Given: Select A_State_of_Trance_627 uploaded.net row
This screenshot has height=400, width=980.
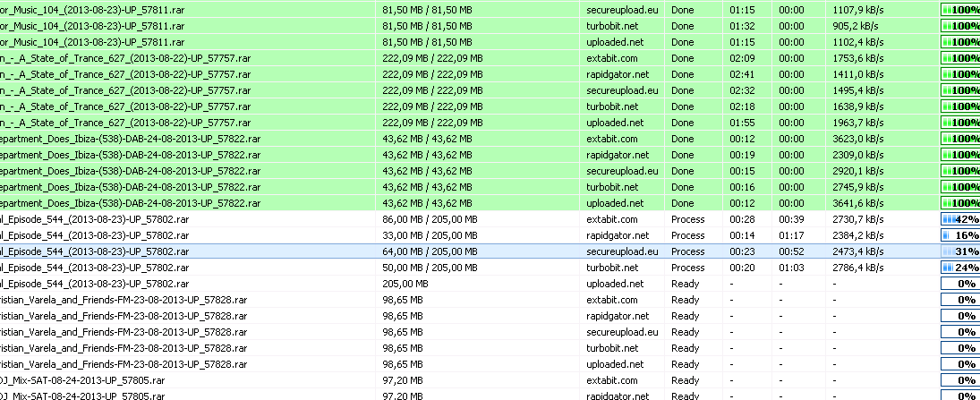Looking at the screenshot, I should 490,123.
